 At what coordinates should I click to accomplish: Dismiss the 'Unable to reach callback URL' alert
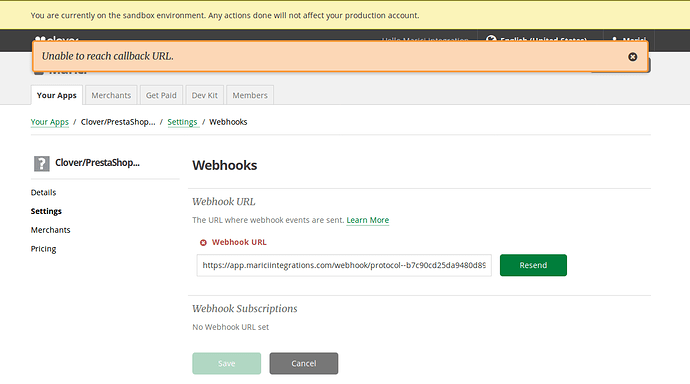pos(632,57)
